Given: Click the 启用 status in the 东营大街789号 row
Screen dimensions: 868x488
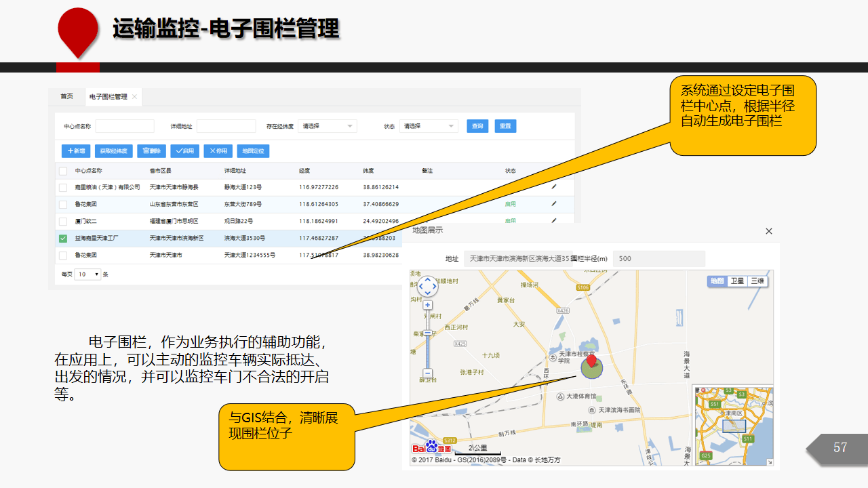Looking at the screenshot, I should [x=510, y=204].
